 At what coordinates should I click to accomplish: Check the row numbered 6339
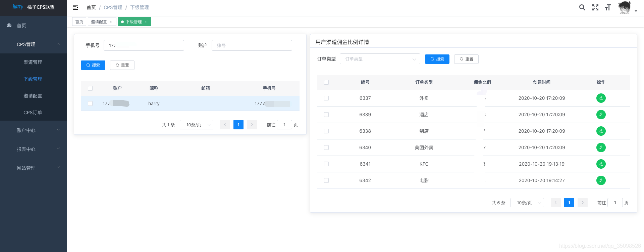(x=326, y=115)
